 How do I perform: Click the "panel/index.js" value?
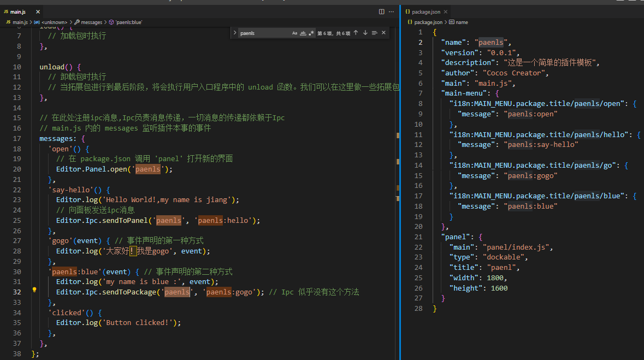coord(516,247)
